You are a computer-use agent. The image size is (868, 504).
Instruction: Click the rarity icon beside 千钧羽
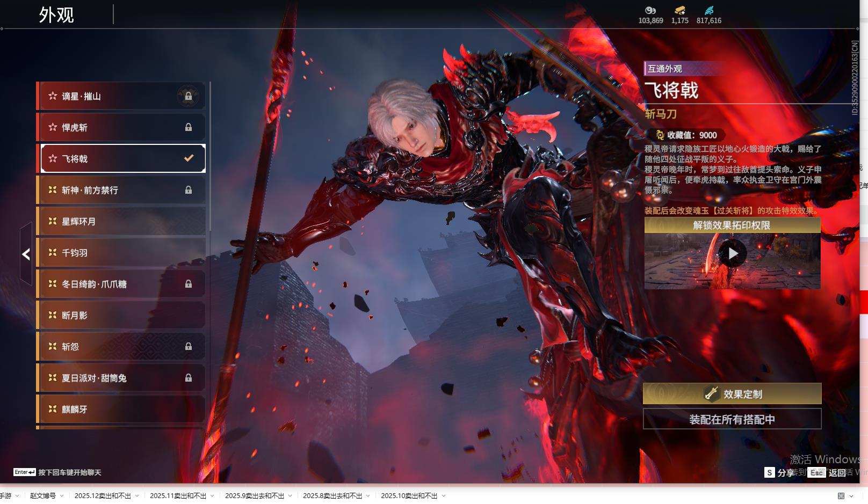click(53, 252)
